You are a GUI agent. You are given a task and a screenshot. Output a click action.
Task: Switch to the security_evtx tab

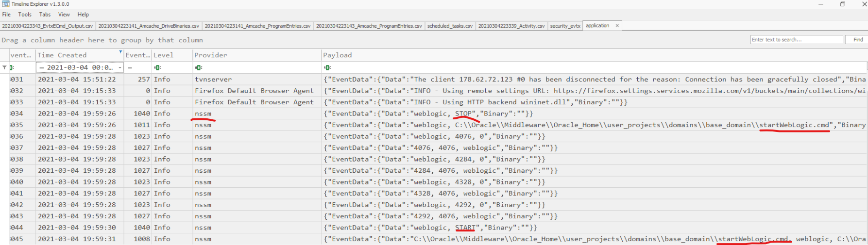(565, 26)
